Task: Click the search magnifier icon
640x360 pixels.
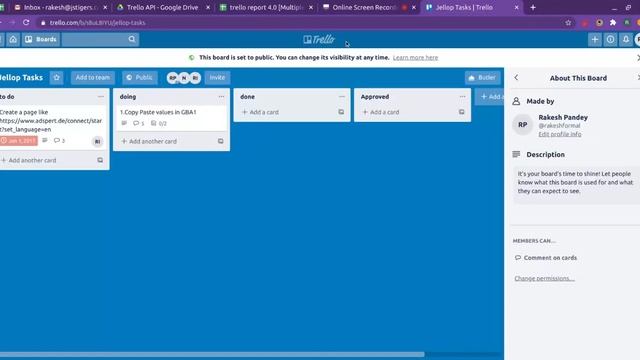Action: pos(132,39)
